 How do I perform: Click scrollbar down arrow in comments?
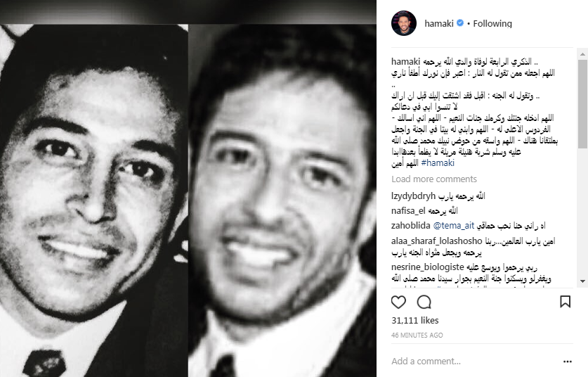point(582,281)
